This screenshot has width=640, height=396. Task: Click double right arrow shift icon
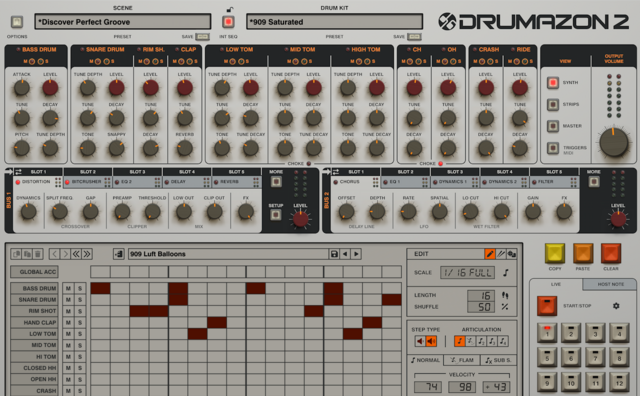pyautogui.click(x=87, y=254)
